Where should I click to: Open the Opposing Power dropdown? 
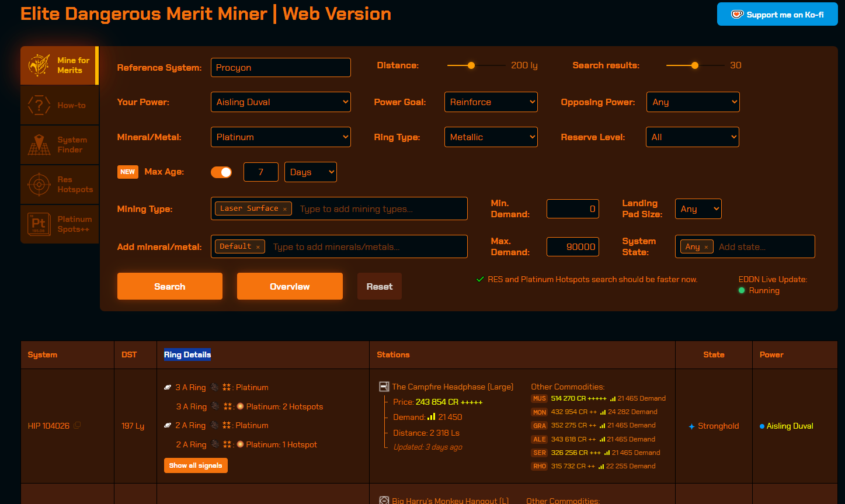pyautogui.click(x=693, y=102)
